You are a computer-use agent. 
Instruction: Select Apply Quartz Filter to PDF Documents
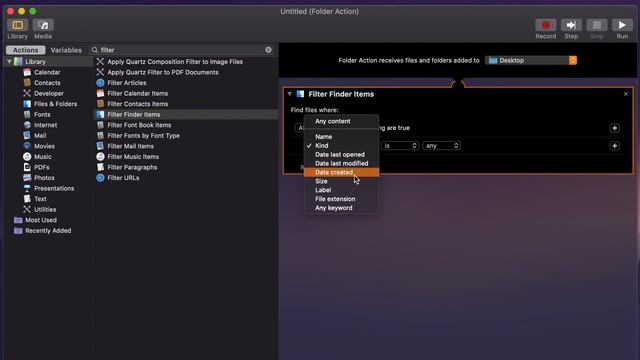click(x=162, y=72)
